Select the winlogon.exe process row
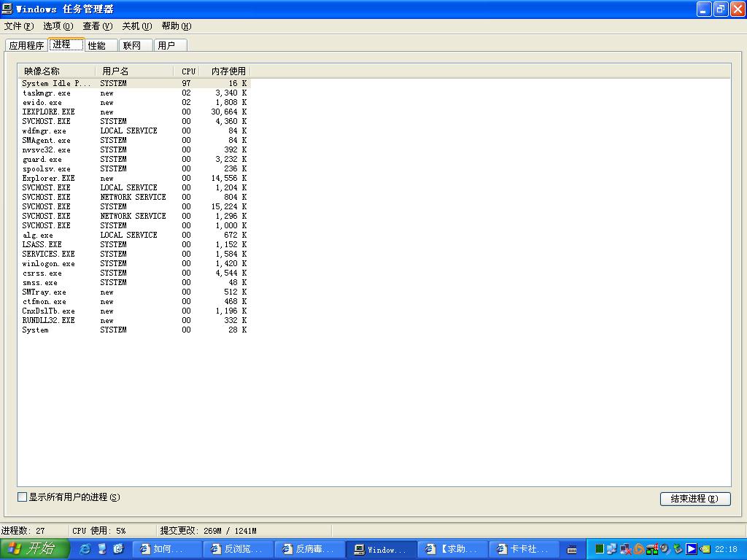 tap(134, 264)
